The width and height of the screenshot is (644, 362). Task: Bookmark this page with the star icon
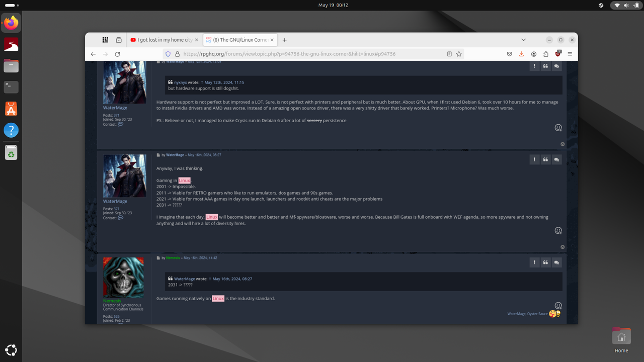[x=459, y=54]
